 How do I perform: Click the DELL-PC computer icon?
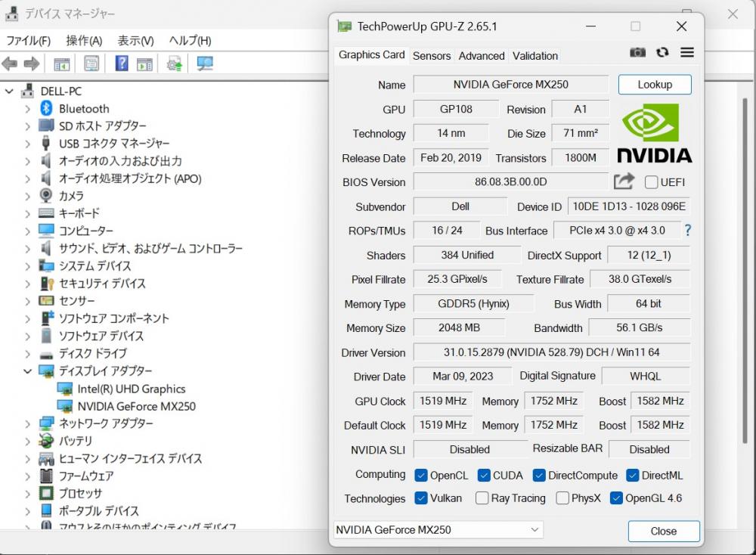coord(28,91)
